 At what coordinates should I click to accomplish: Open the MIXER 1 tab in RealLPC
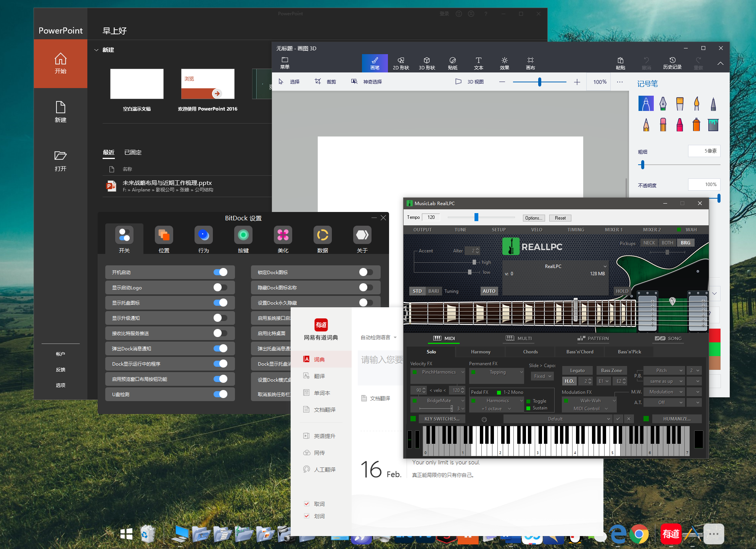[x=613, y=230]
